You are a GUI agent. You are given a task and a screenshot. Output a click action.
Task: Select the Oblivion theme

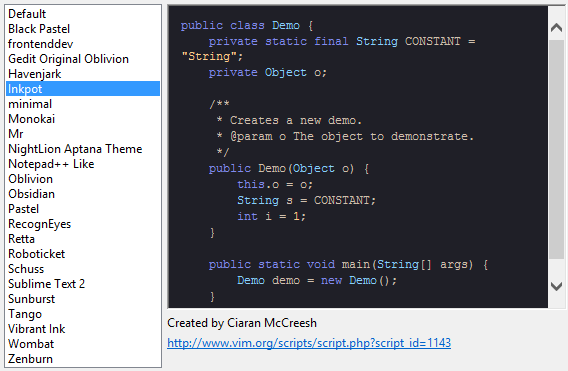coord(83,179)
